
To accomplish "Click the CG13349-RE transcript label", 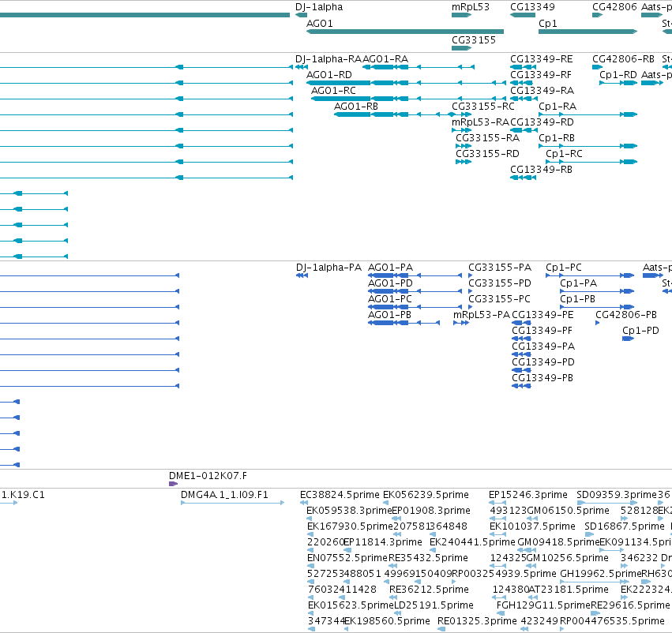I will click(541, 59).
